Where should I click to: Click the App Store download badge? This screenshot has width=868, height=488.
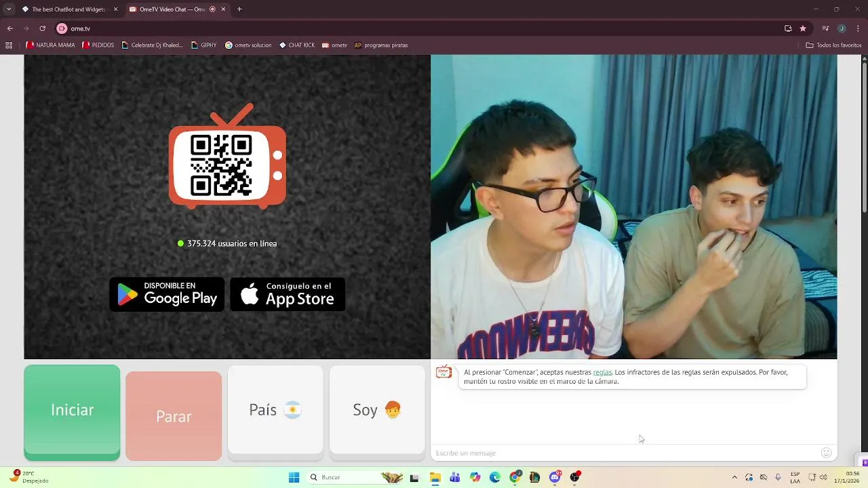tap(288, 294)
